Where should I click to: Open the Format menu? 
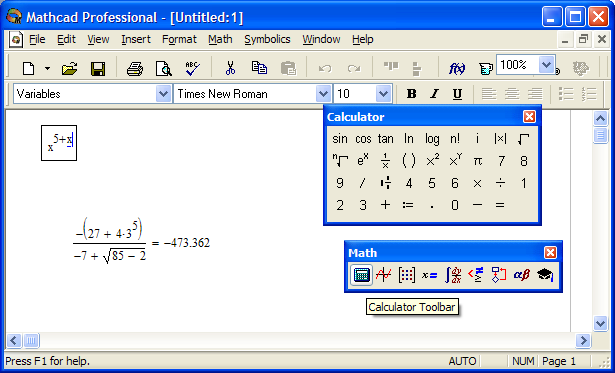(x=179, y=39)
